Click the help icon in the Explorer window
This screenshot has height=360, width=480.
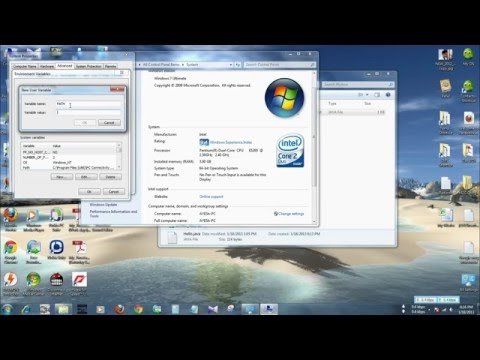[x=388, y=95]
